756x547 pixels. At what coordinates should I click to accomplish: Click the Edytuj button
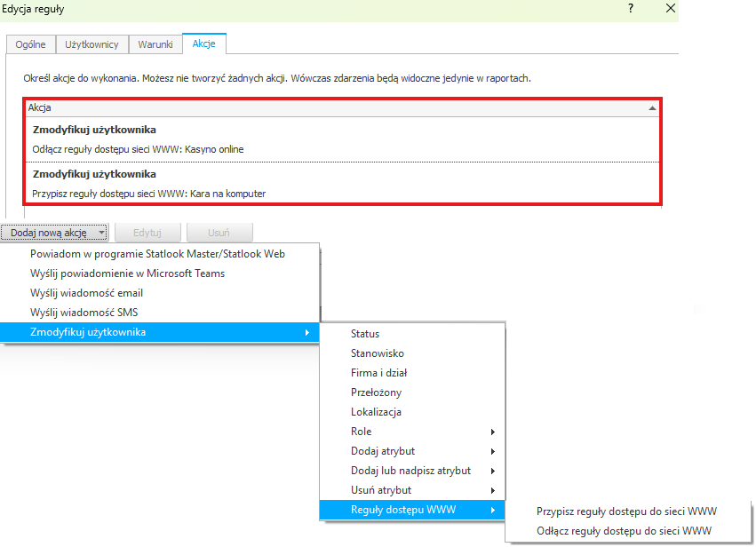point(147,233)
